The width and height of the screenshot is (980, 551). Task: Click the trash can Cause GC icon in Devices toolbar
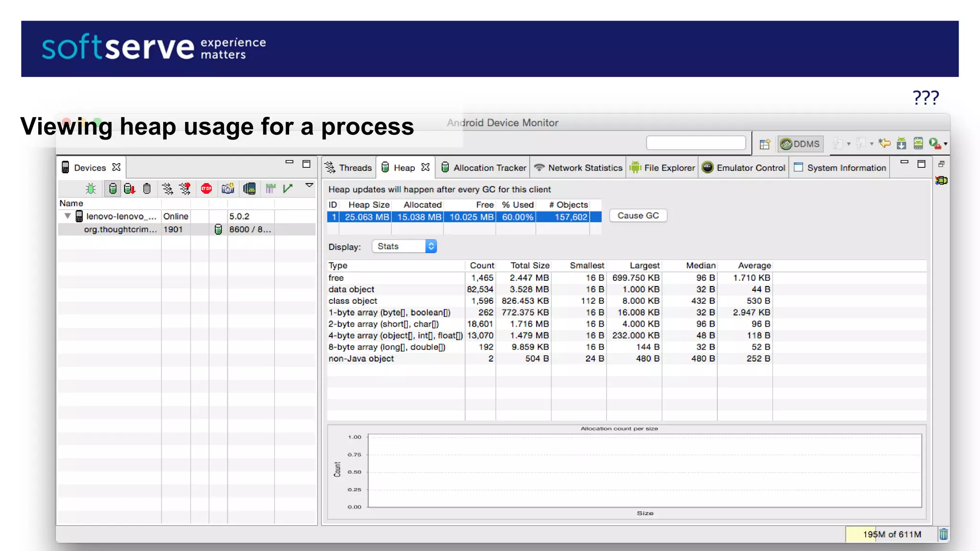147,189
